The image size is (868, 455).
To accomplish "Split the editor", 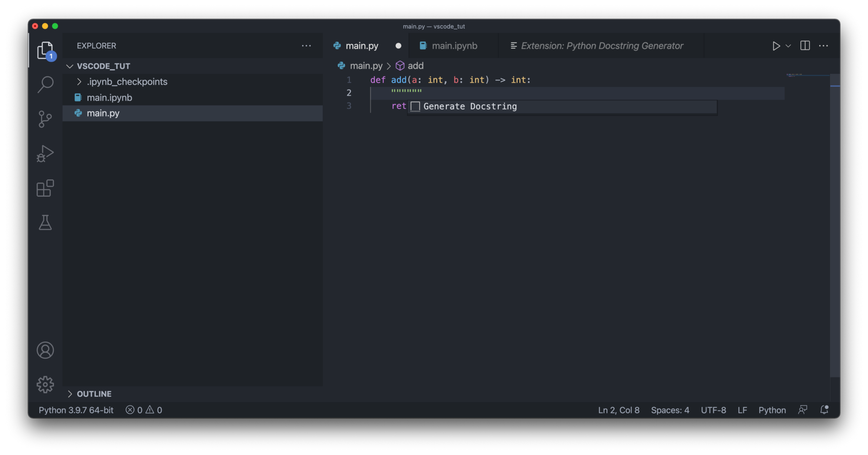I will [x=805, y=46].
